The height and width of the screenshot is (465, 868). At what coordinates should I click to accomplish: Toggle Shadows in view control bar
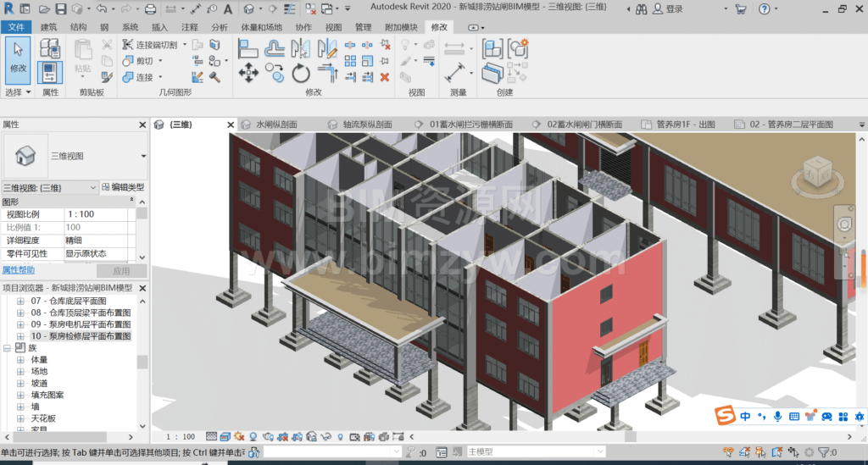pyautogui.click(x=253, y=437)
